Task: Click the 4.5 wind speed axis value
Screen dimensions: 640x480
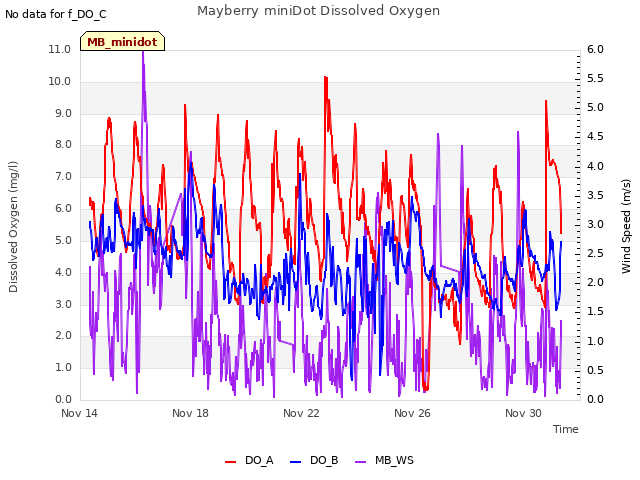Action: (x=596, y=136)
